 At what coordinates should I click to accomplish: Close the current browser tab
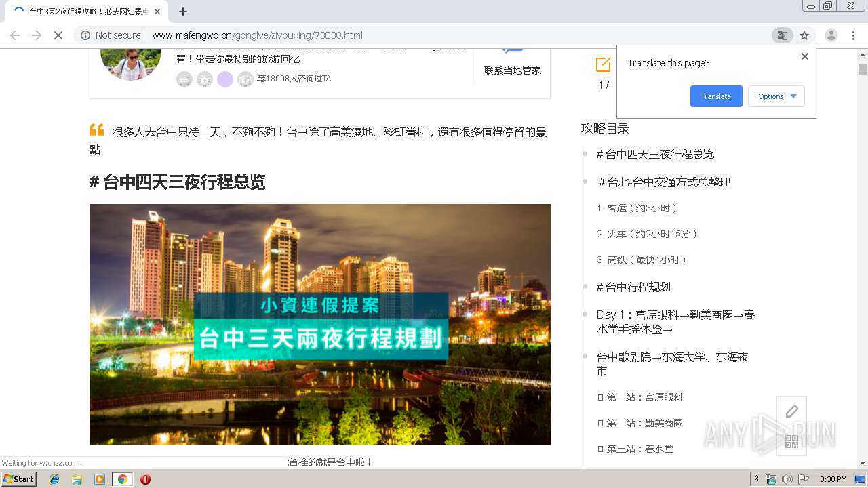pyautogui.click(x=157, y=12)
